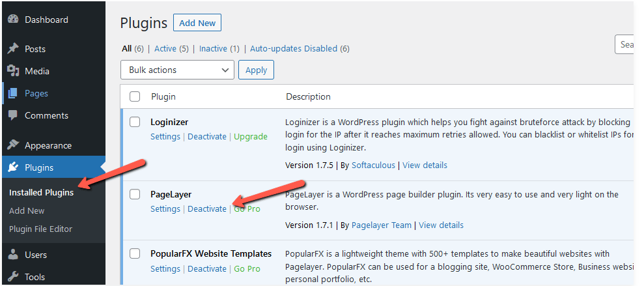The width and height of the screenshot is (644, 286).
Task: Click the Dashboard gauge icon
Action: click(x=13, y=20)
